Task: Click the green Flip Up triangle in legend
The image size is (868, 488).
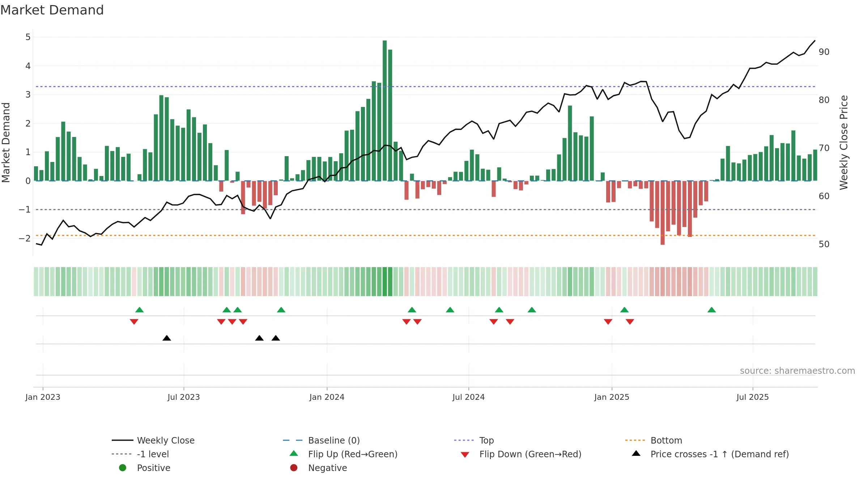Action: point(294,453)
